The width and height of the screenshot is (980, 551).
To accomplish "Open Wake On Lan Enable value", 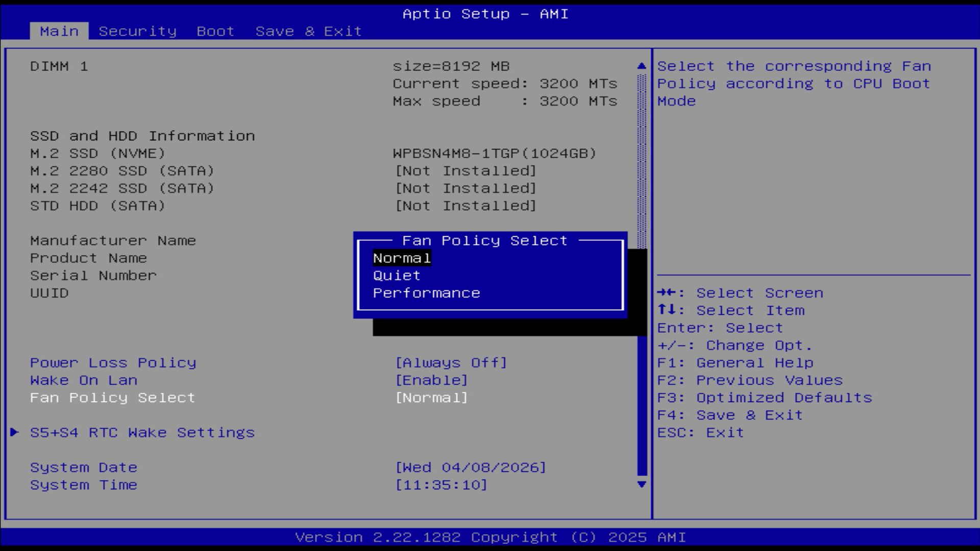I will coord(431,380).
